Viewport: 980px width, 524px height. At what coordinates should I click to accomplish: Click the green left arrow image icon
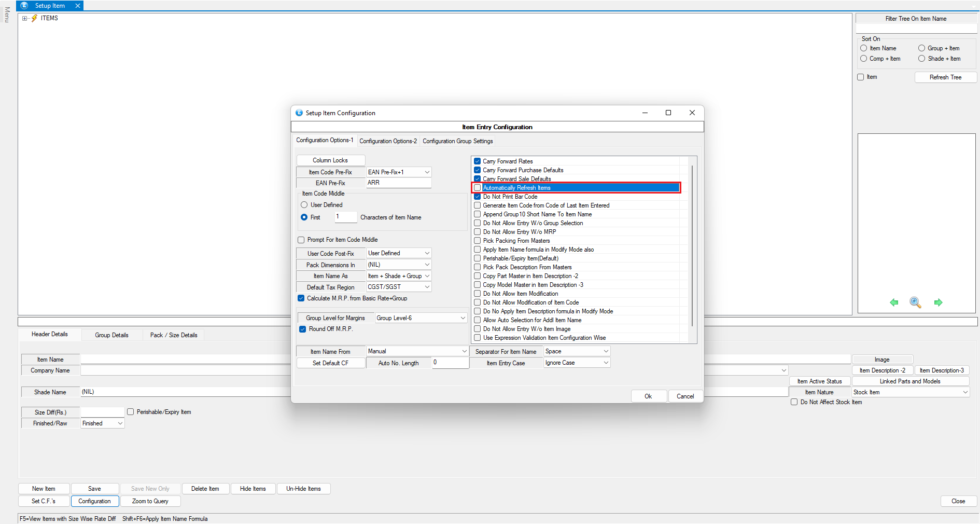894,302
